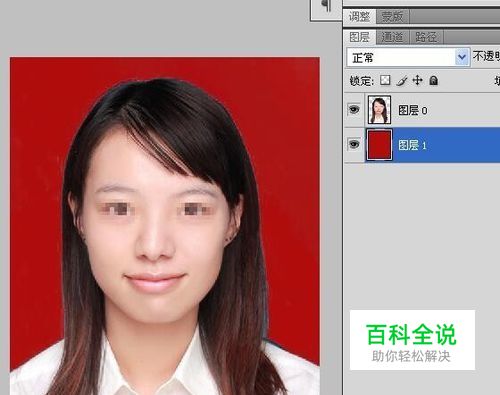Click the lock image pixels brush icon
The width and height of the screenshot is (500, 395).
(x=402, y=81)
